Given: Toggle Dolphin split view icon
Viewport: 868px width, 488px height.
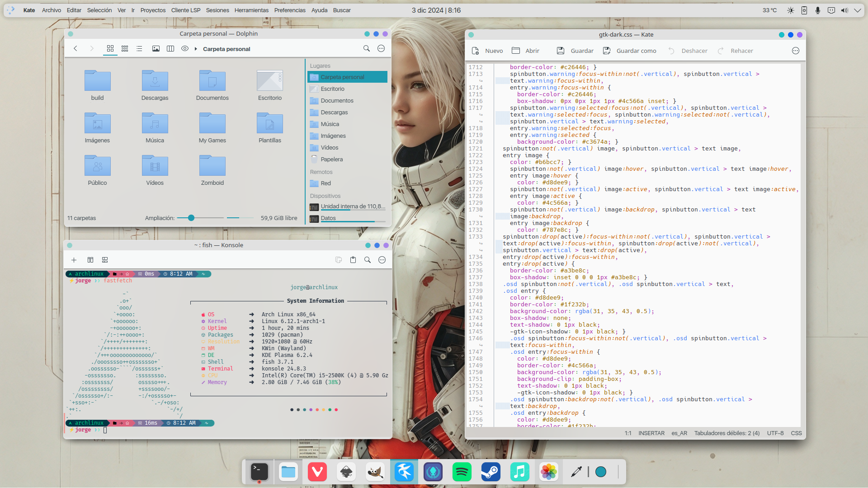Looking at the screenshot, I should pos(170,49).
